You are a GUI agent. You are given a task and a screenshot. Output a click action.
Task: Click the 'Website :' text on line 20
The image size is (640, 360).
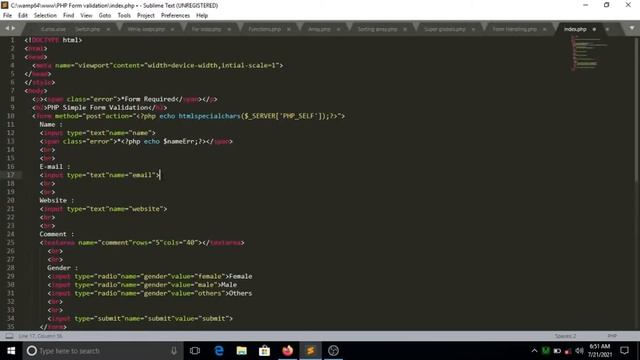pyautogui.click(x=57, y=200)
